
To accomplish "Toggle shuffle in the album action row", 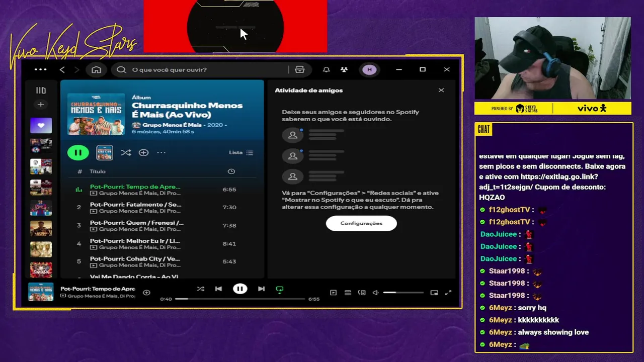I will coord(126,152).
